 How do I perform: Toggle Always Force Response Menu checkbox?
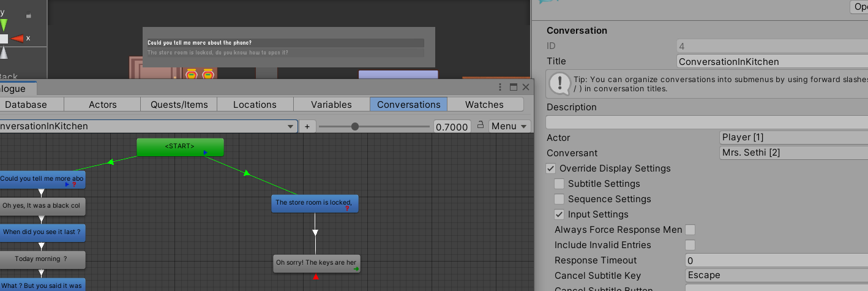690,230
